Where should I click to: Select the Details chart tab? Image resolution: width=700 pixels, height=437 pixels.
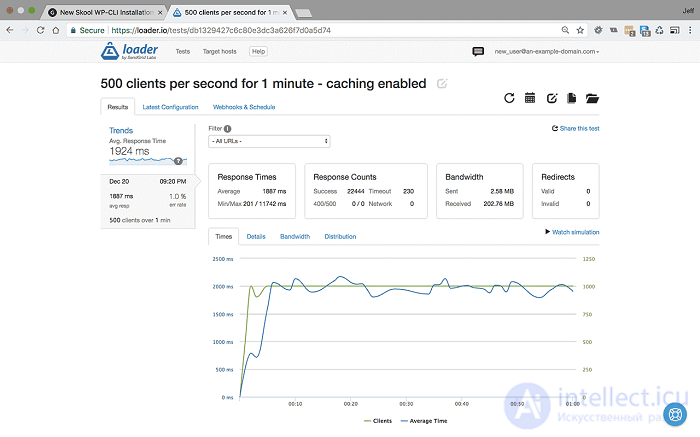(x=256, y=237)
